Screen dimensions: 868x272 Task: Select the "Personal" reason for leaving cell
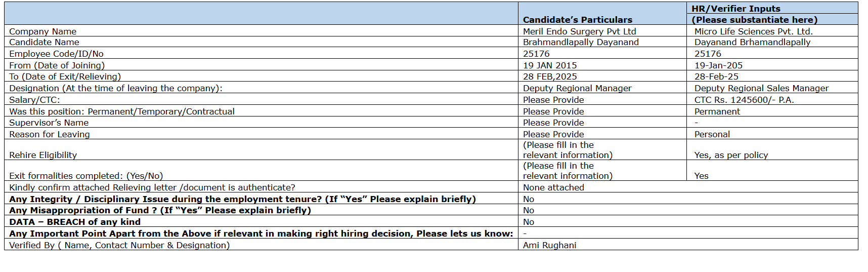click(712, 134)
